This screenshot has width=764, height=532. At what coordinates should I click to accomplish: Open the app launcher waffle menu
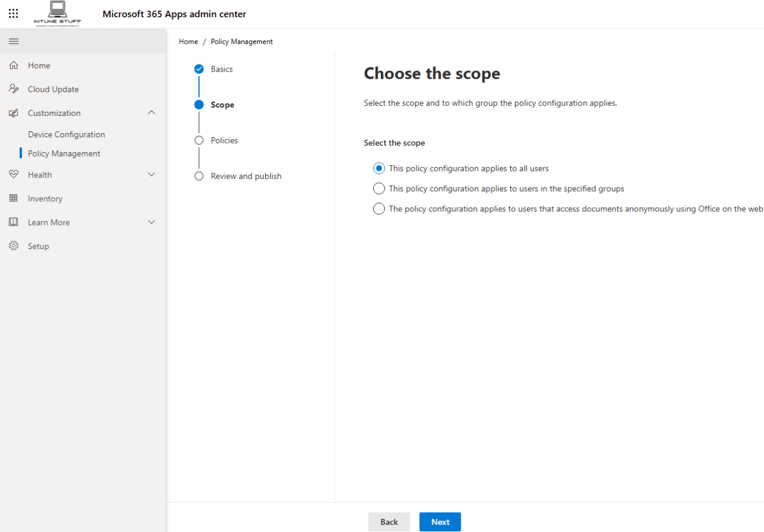coord(13,13)
